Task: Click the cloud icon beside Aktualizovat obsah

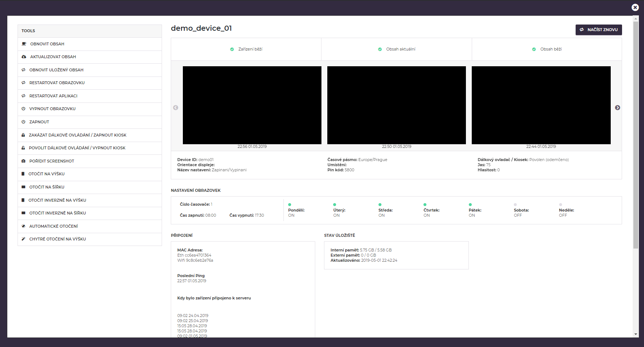Action: click(24, 57)
